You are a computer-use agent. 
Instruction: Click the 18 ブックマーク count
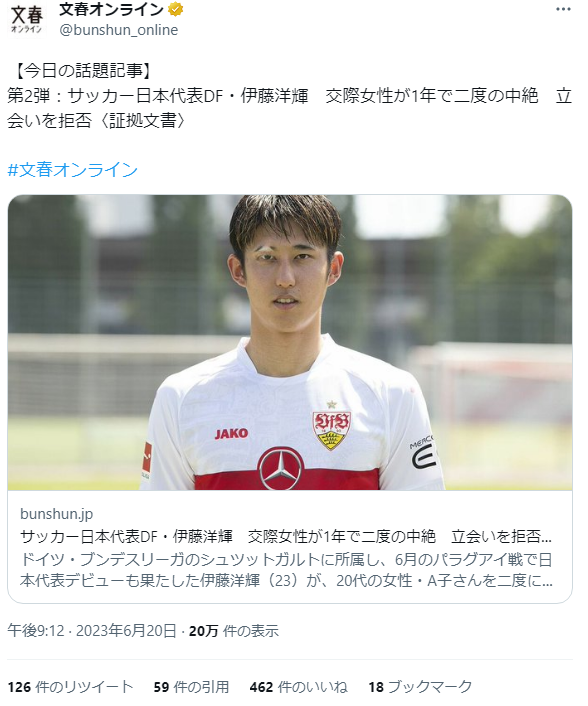(420, 687)
